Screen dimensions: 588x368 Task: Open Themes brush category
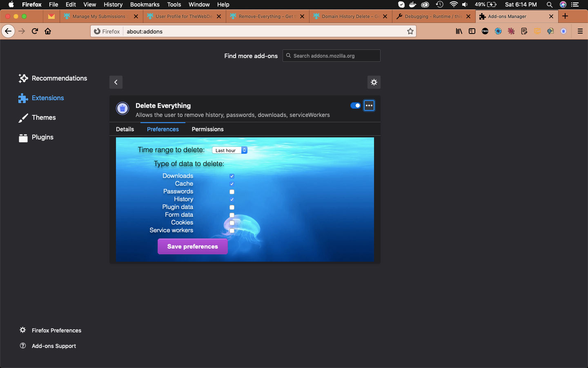point(37,117)
